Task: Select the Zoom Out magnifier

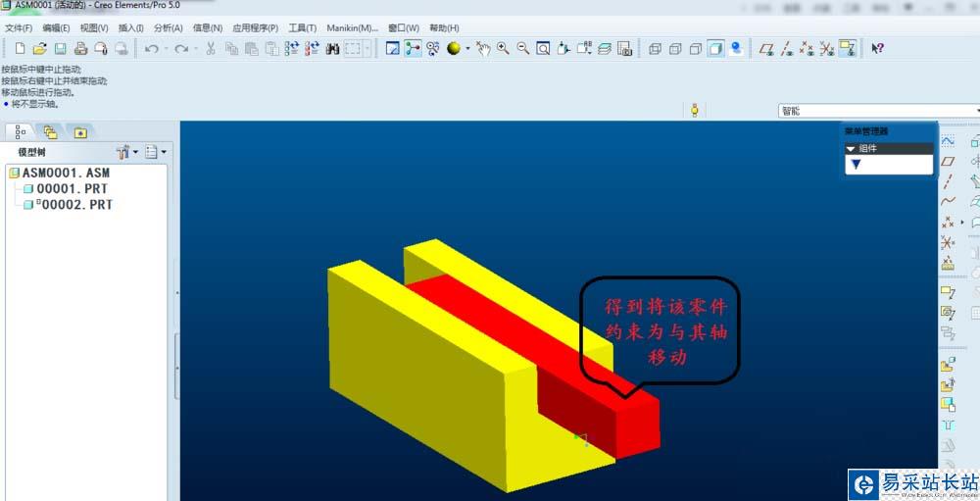Action: pos(523,48)
